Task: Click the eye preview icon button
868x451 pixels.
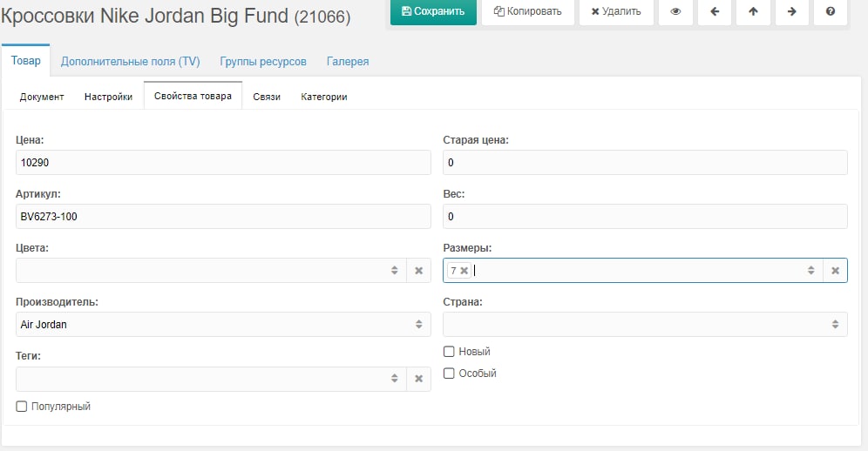Action: (675, 11)
